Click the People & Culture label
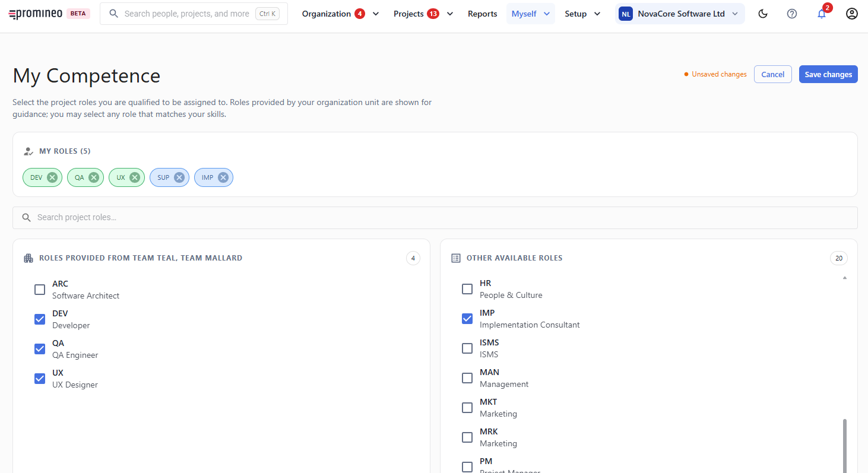 point(511,295)
